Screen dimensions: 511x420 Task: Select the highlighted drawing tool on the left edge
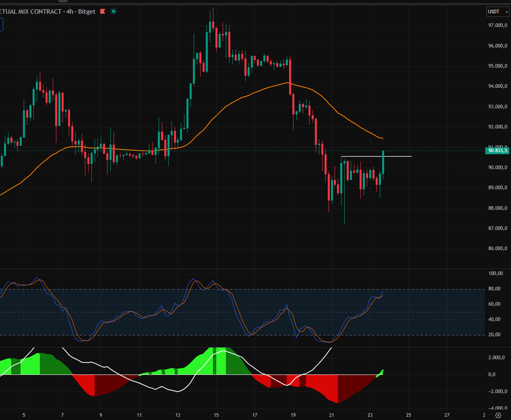pos(1,25)
